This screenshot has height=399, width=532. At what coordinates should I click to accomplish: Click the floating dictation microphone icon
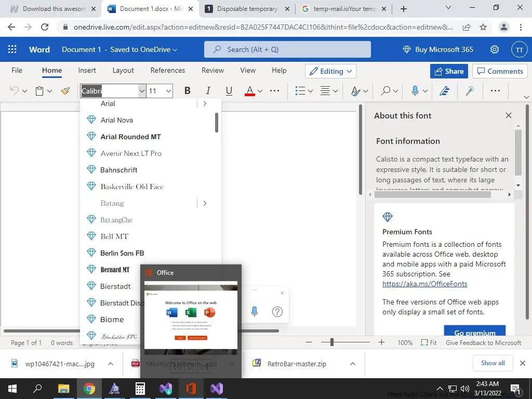(255, 312)
